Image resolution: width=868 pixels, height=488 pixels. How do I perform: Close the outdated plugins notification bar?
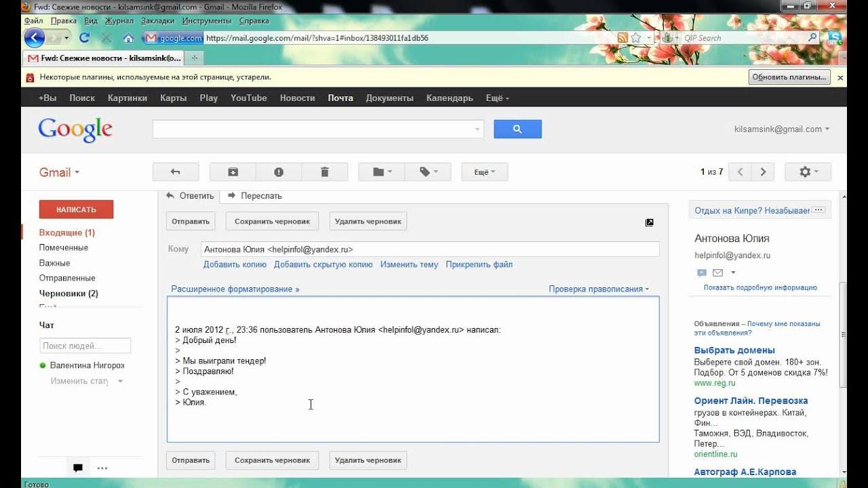840,78
